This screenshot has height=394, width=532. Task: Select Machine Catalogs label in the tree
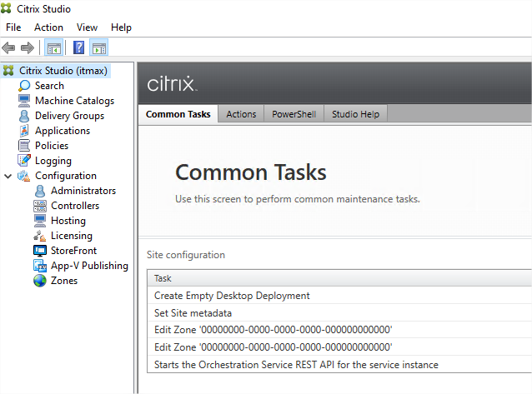(x=75, y=101)
